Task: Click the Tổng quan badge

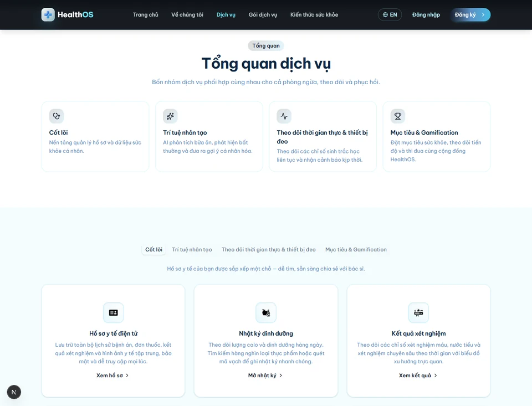Action: [266, 45]
